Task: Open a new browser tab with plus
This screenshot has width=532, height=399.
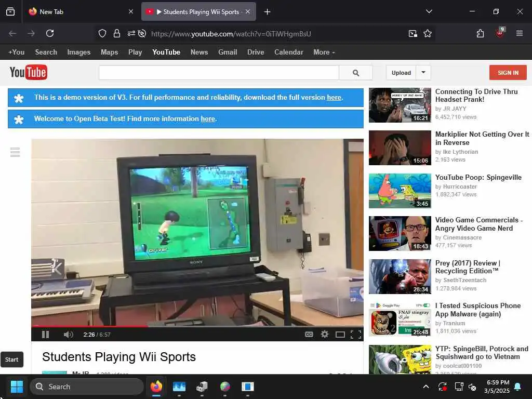Action: coord(268,12)
